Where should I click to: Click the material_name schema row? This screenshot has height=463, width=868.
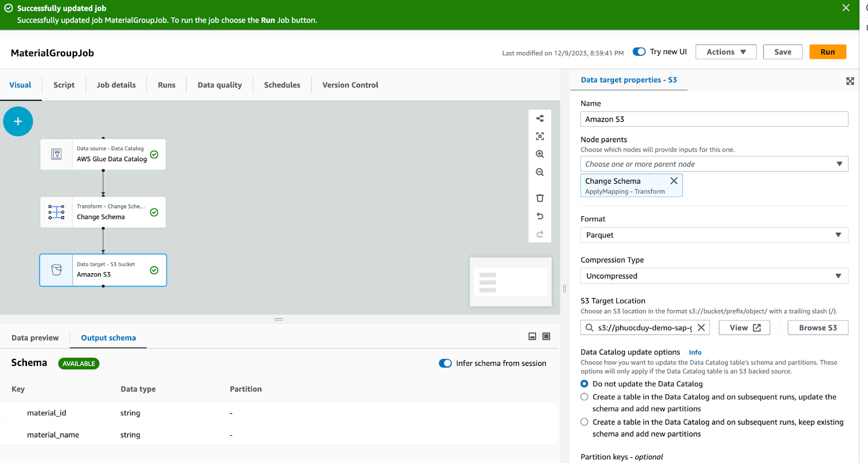pos(279,435)
